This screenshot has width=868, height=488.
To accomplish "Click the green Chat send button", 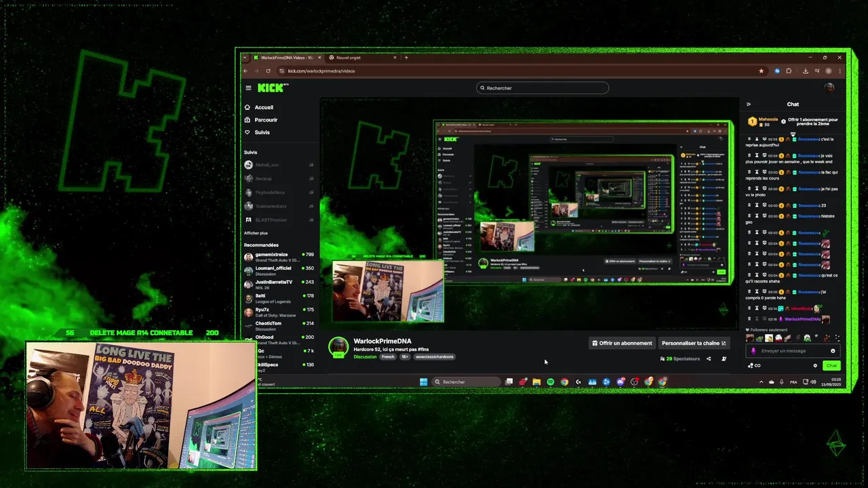I will pos(831,365).
